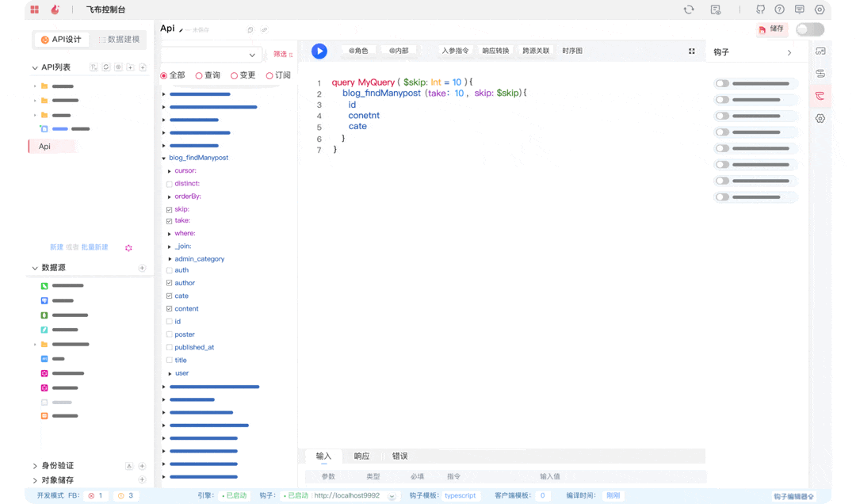The image size is (856, 504).
Task: Click the refresh icon in API list header
Action: pos(106,67)
